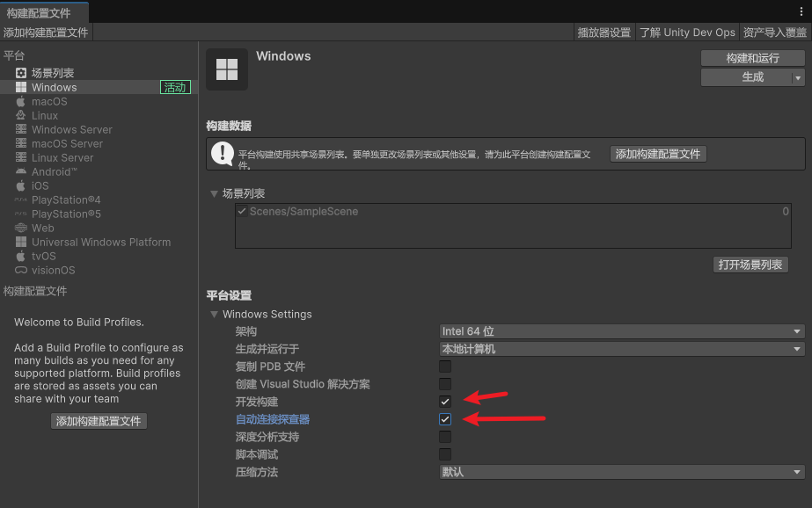Enable the 复制 PDB 文件 checkbox
The image size is (812, 508).
[x=445, y=366]
